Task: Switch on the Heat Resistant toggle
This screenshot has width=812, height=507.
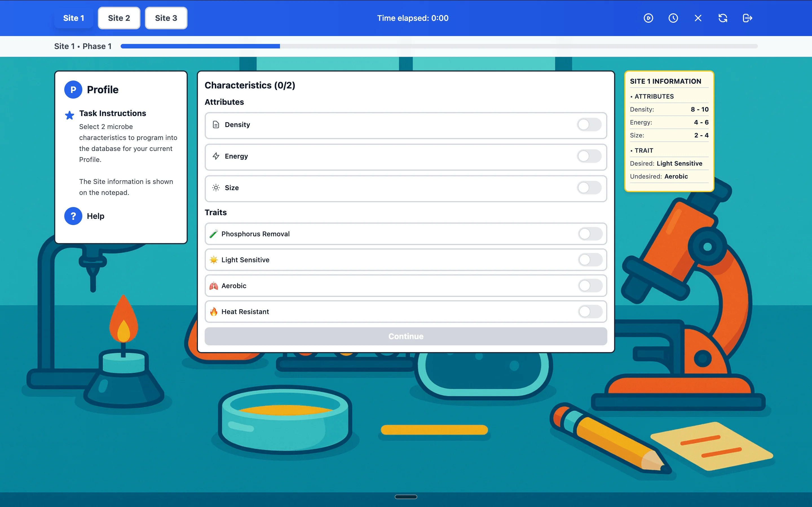Action: point(590,312)
